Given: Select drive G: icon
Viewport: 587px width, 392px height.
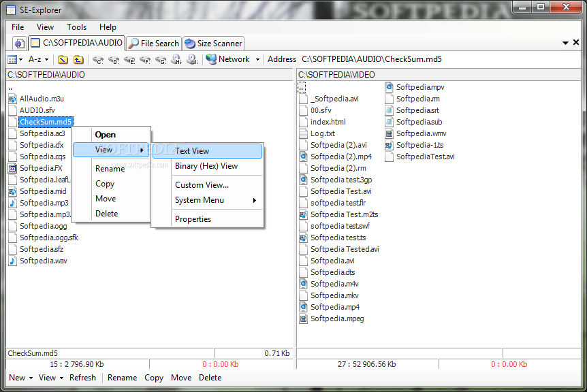Looking at the screenshot, I should 161,60.
